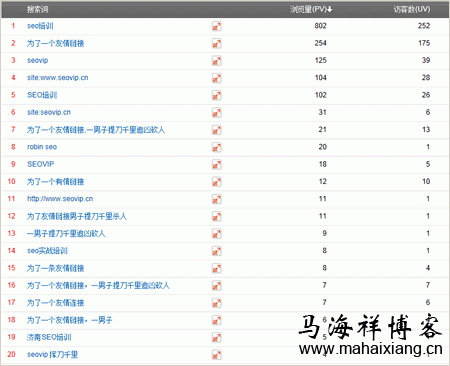Open the 为了友情链接男子提刀千里杀人 link
450x366 pixels.
coord(77,216)
